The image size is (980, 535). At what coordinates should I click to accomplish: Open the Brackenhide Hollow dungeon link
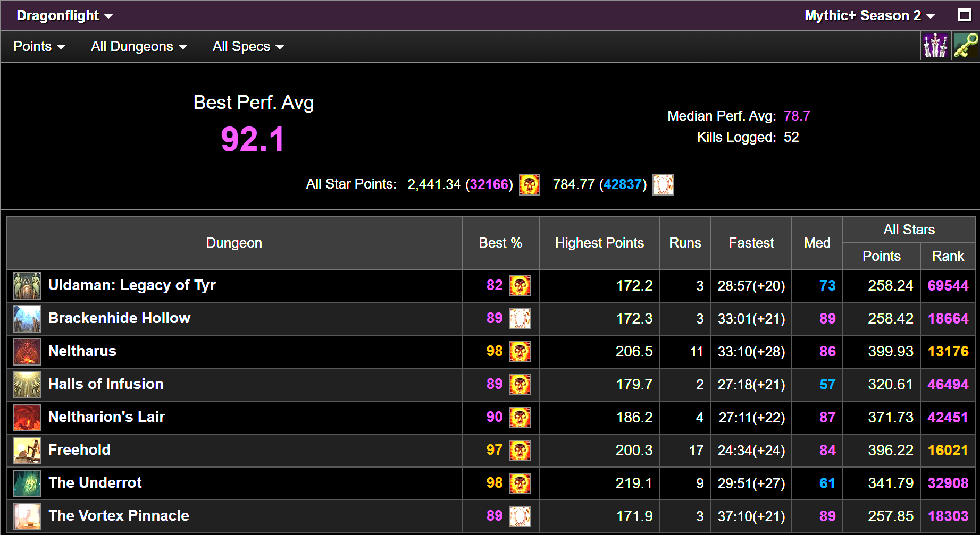(119, 318)
